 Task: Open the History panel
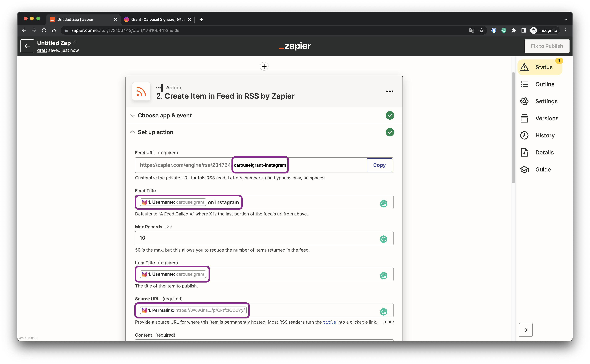tap(537, 135)
